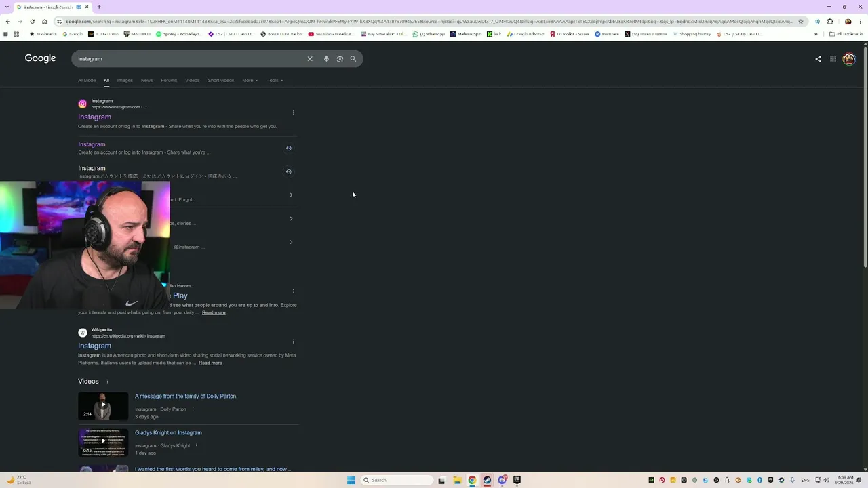Open the taskbar clock and date
Viewport: 868px width, 488px height.
click(x=845, y=480)
